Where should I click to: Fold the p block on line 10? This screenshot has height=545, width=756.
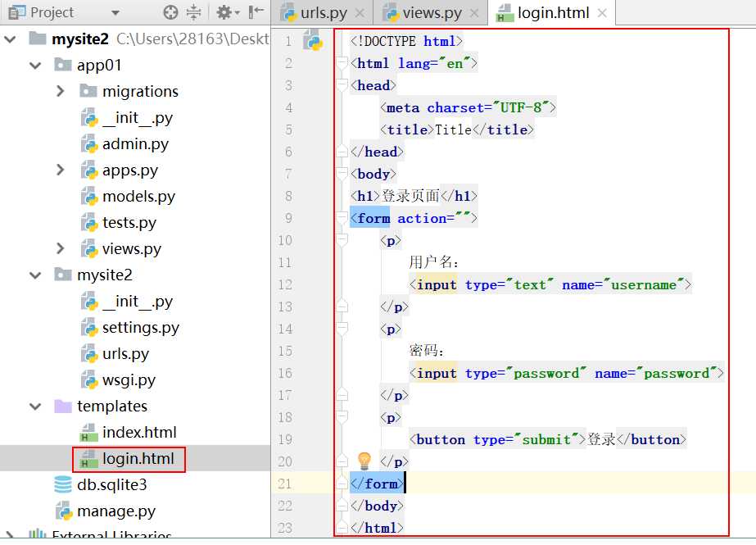tap(342, 240)
